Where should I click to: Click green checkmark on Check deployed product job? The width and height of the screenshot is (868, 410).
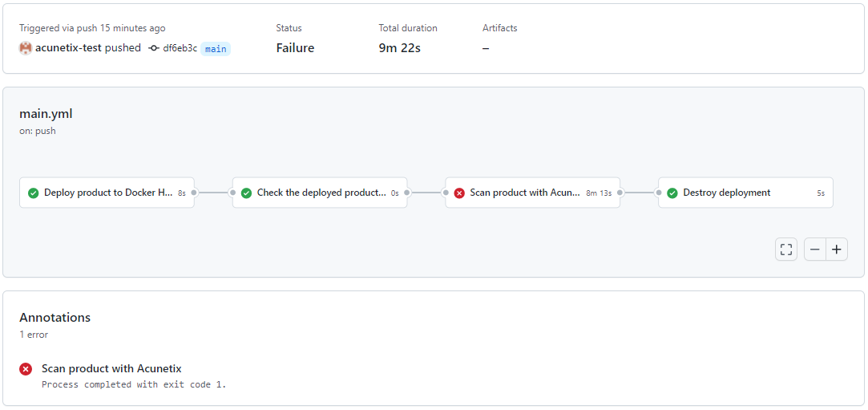tap(246, 193)
